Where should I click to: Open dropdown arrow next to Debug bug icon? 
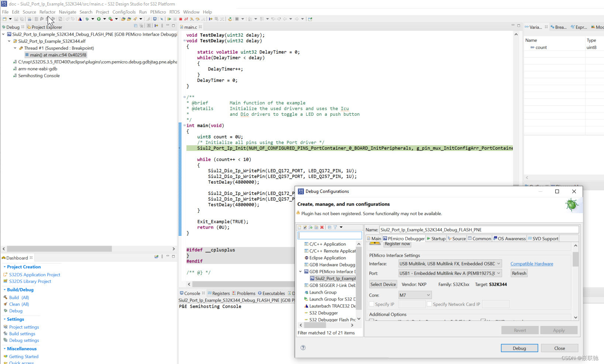click(93, 19)
